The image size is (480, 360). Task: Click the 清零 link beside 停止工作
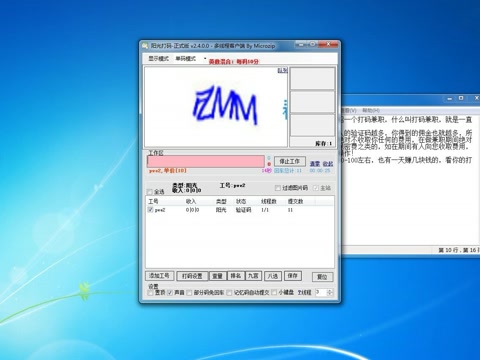(315, 164)
